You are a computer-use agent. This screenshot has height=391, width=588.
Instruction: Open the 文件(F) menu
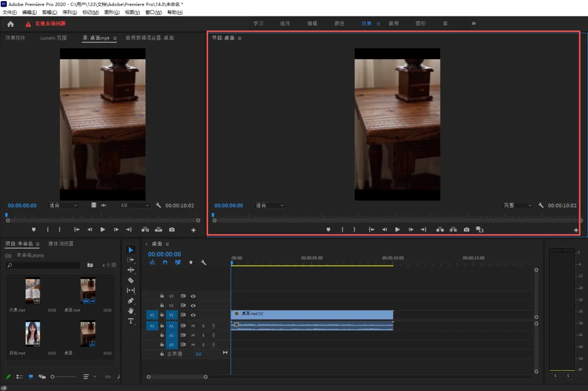point(10,13)
